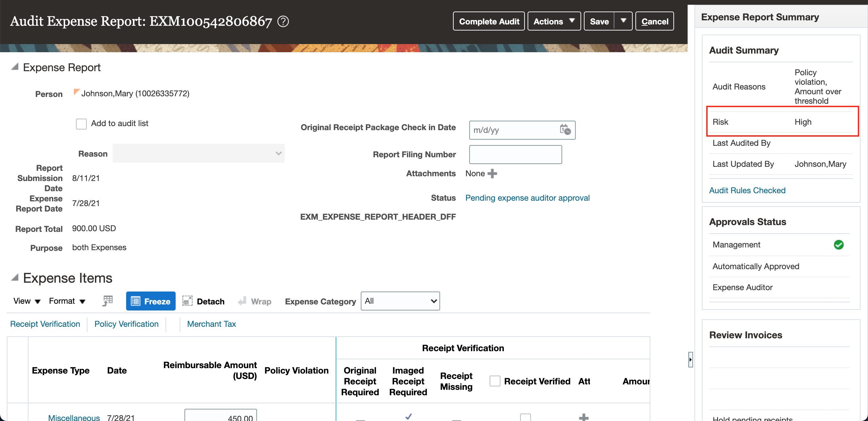The width and height of the screenshot is (868, 421).
Task: Select the Detach icon
Action: click(x=187, y=301)
